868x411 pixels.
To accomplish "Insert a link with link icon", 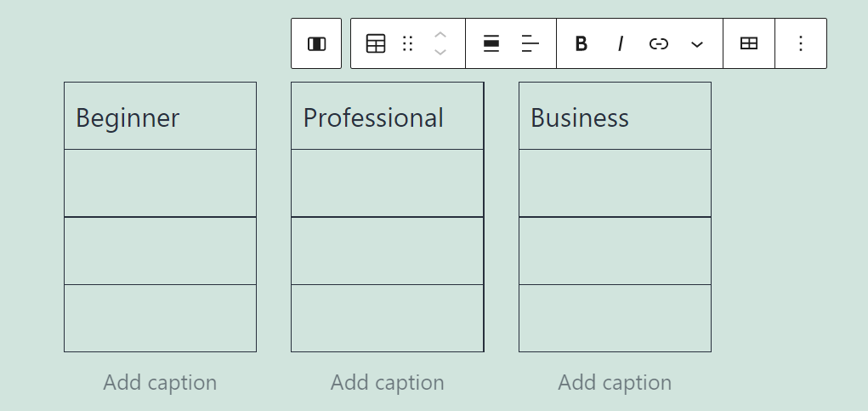I will click(x=659, y=44).
